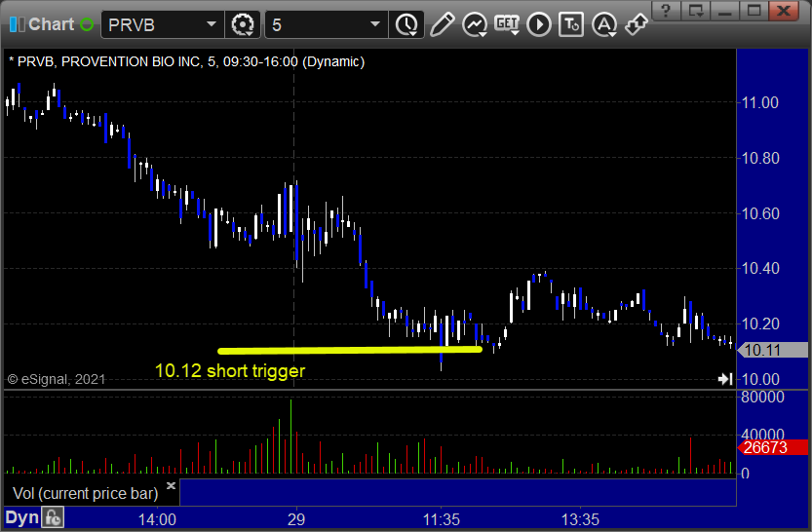Viewport: 812px width, 532px height.
Task: Toggle the green circle link indicator
Action: pos(87,23)
